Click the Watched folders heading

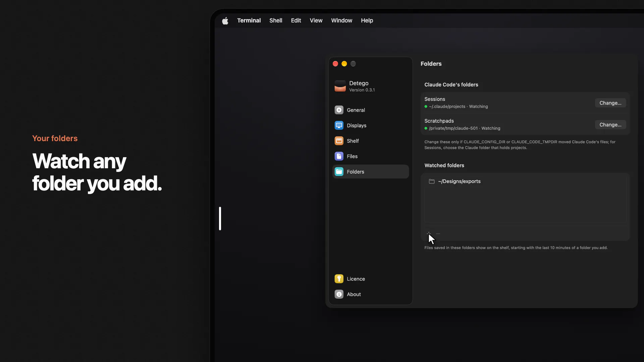(x=444, y=165)
